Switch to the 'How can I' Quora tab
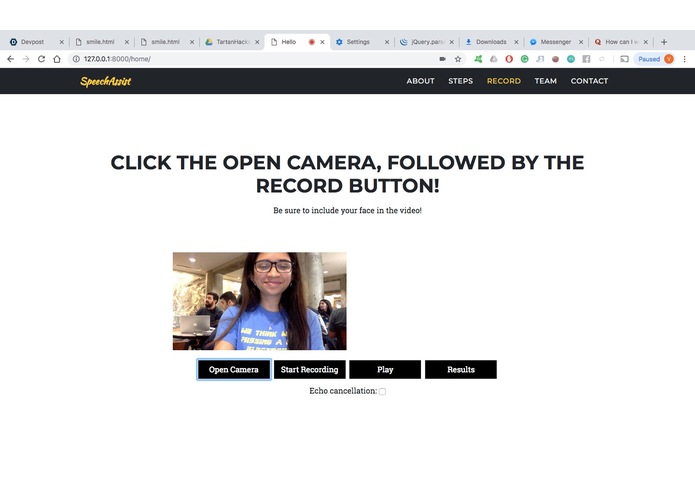Screen dimensions: 695x494 (621, 42)
